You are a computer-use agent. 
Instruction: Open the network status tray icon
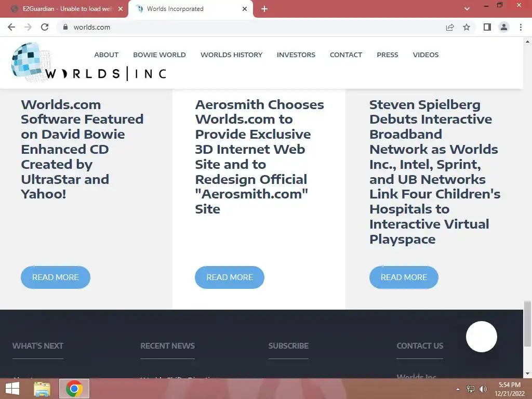(x=471, y=389)
